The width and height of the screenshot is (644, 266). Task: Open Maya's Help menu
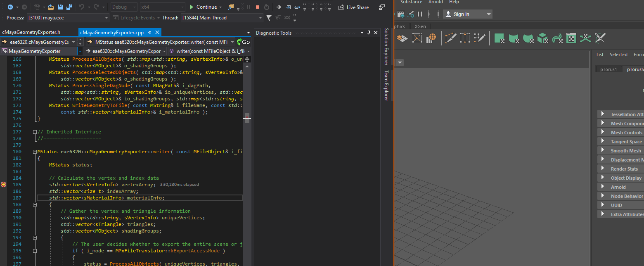click(454, 2)
